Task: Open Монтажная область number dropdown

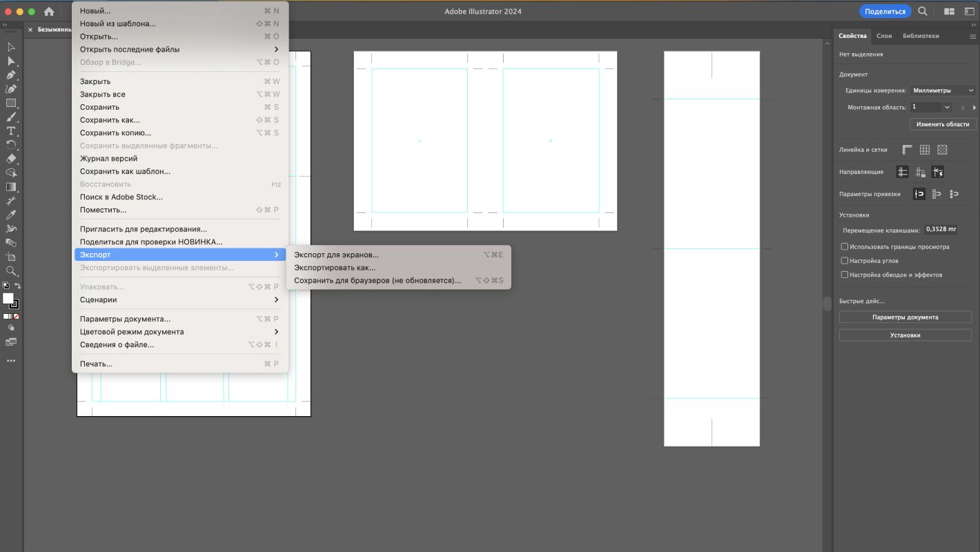Action: click(948, 107)
